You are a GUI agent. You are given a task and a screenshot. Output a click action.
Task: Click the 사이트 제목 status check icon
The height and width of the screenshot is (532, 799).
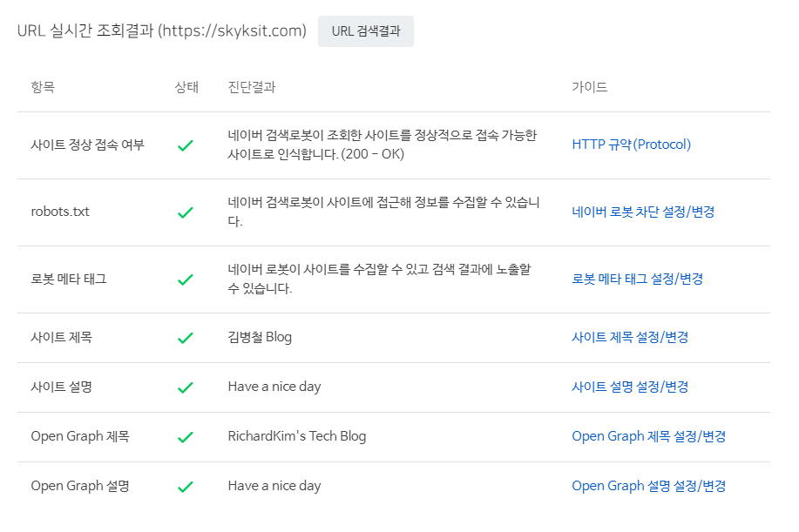tap(186, 338)
